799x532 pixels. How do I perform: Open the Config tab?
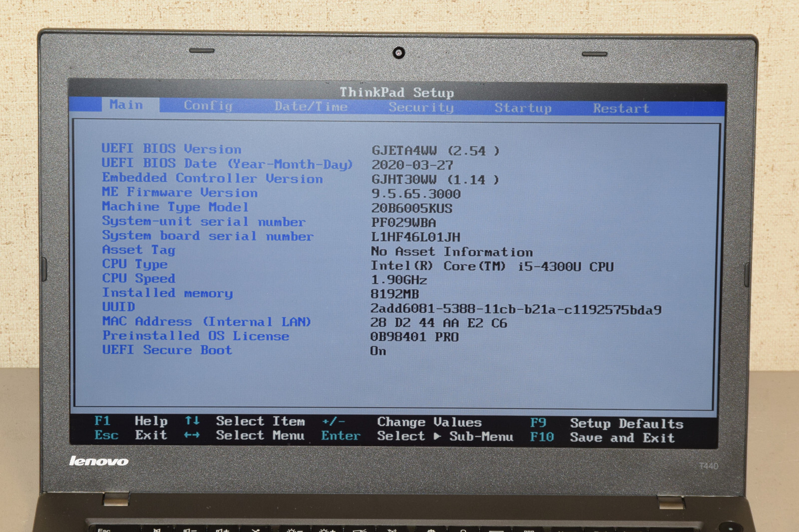208,106
